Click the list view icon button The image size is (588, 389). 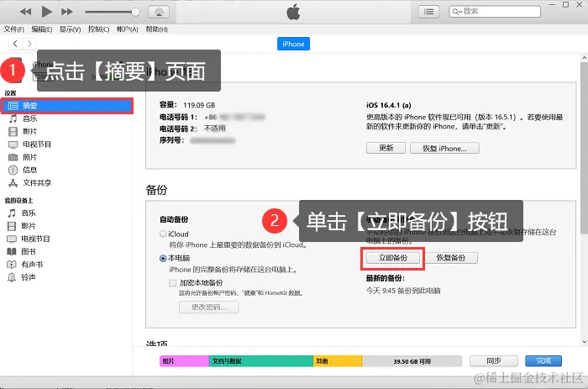tap(428, 12)
